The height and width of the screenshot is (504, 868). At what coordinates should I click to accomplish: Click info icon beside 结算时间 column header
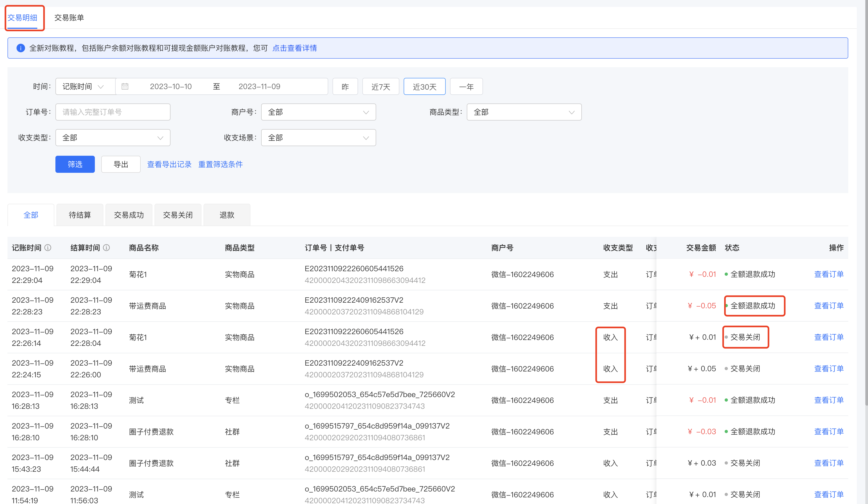106,247
